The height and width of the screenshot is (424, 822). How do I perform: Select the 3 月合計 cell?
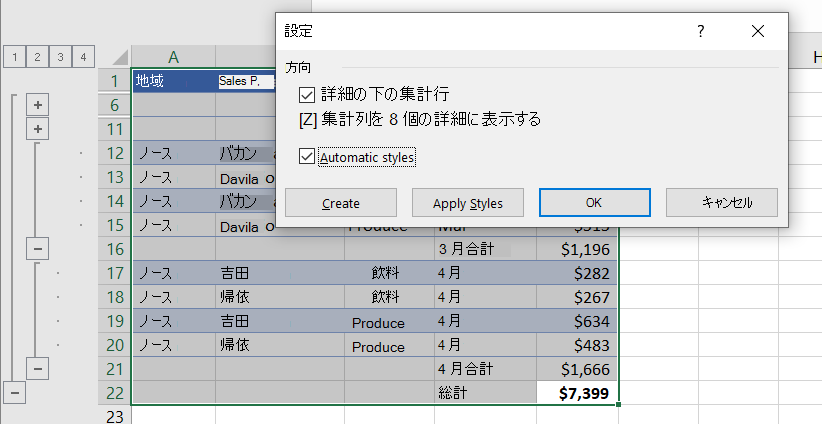pos(485,249)
